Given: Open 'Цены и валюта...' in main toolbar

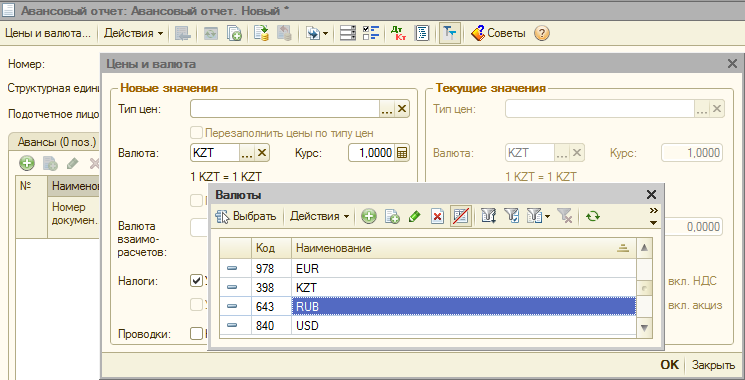Looking at the screenshot, I should (47, 33).
